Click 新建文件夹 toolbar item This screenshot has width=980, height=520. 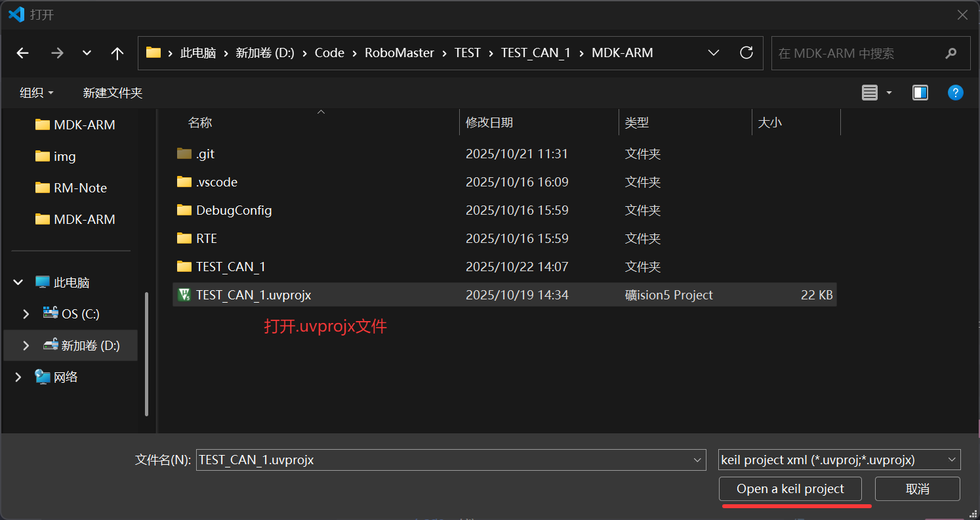tap(112, 93)
